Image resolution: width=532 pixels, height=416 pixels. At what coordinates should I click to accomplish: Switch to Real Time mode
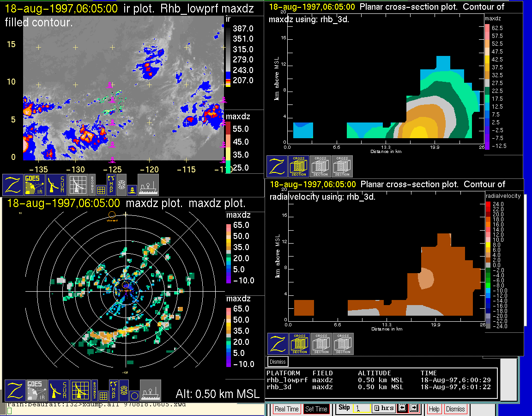286,409
